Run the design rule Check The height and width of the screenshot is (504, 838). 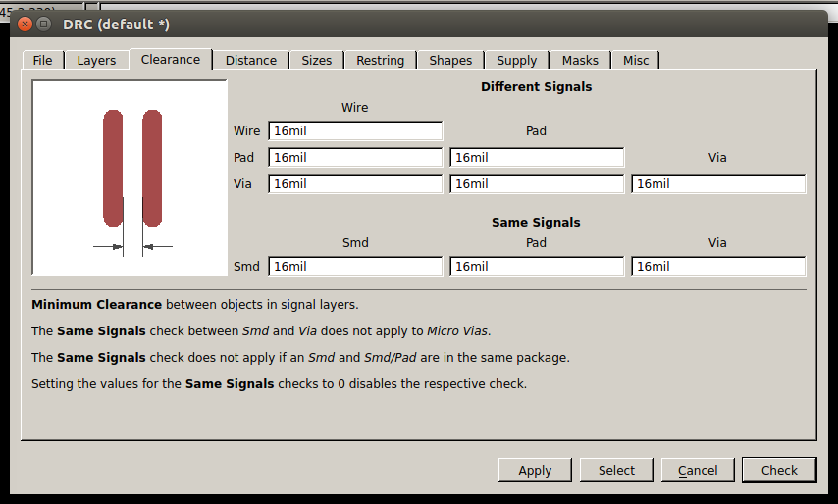point(779,471)
